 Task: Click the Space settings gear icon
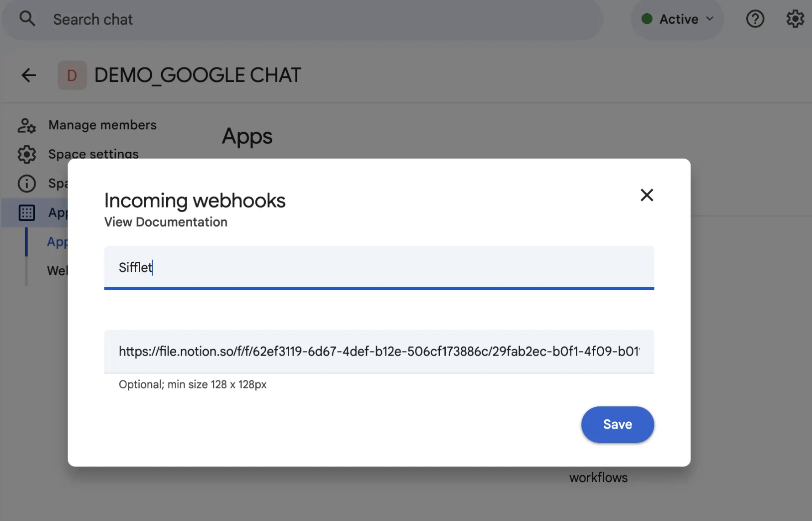click(x=26, y=154)
